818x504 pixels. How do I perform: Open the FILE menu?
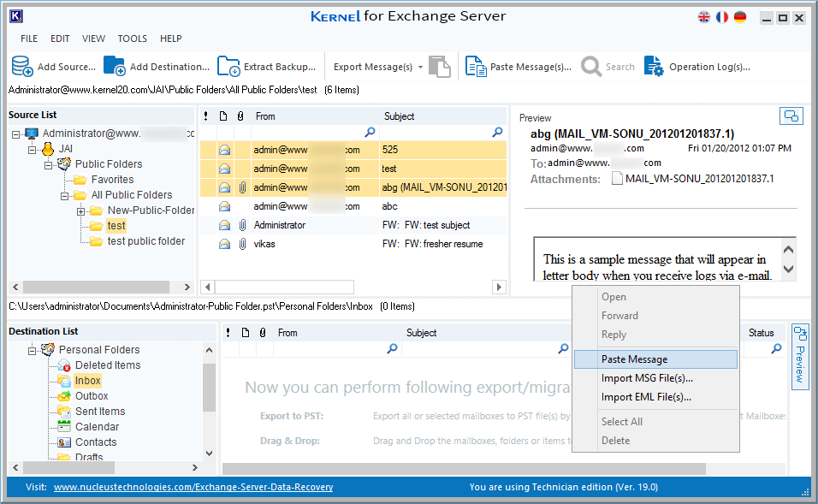tap(29, 39)
